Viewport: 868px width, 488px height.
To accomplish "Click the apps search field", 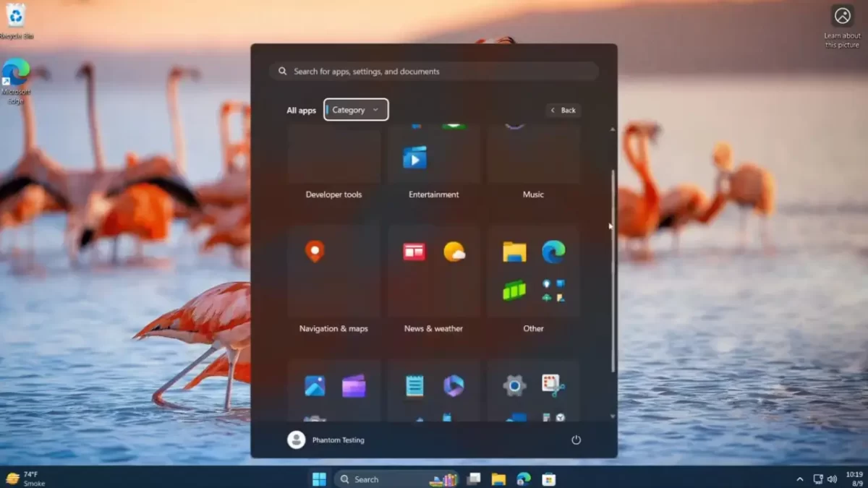I will 434,71.
